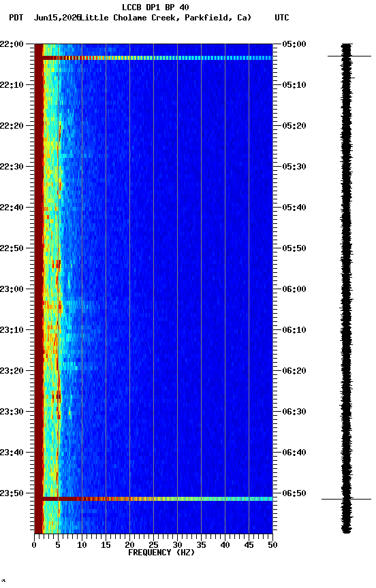Click the 05:30 UTC time label

(x=294, y=167)
